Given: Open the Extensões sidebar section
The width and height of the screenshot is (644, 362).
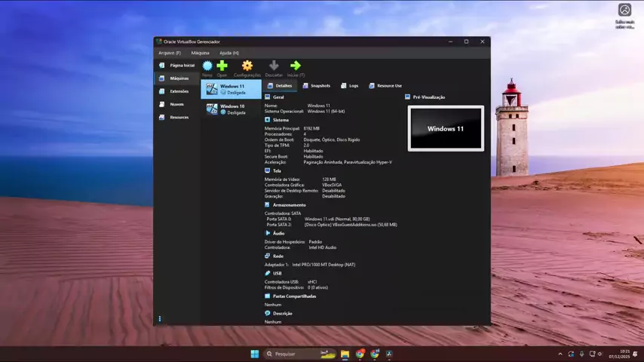Looking at the screenshot, I should [178, 91].
